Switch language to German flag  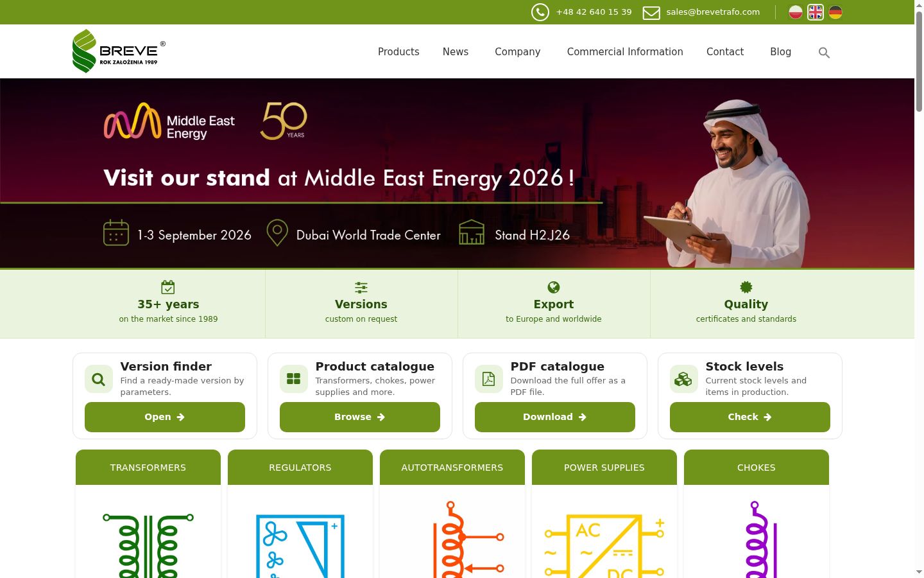coord(835,12)
